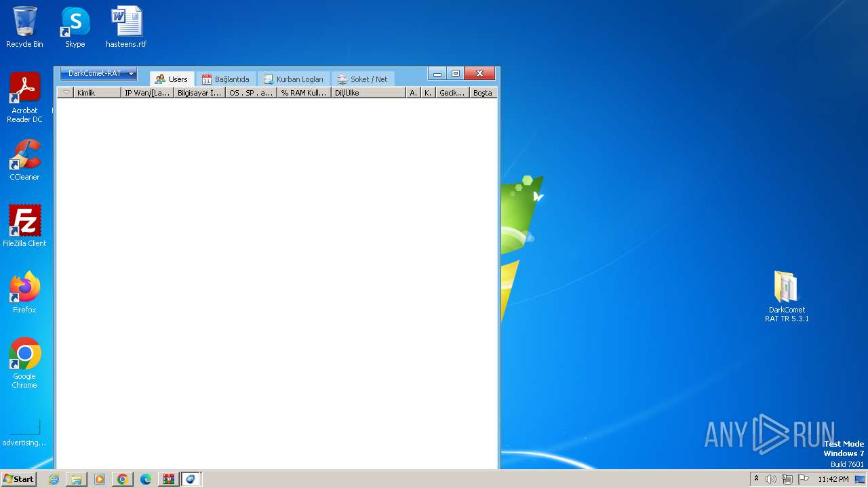Open the network tray icon
The image size is (868, 488).
pos(787,479)
